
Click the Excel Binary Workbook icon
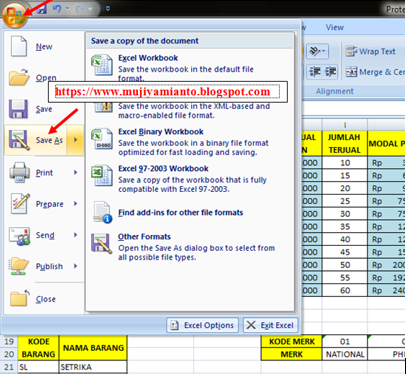pos(101,139)
